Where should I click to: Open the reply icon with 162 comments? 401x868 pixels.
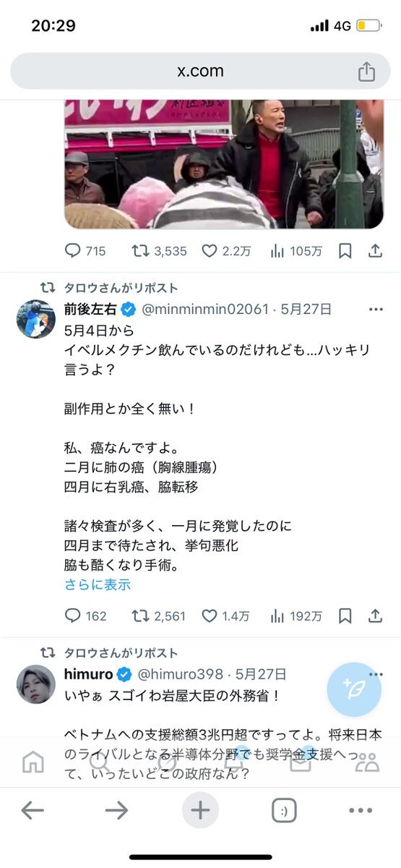(73, 616)
